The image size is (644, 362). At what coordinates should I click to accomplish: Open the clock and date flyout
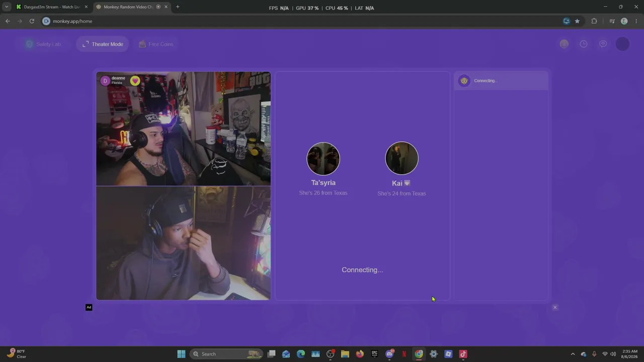click(x=630, y=354)
